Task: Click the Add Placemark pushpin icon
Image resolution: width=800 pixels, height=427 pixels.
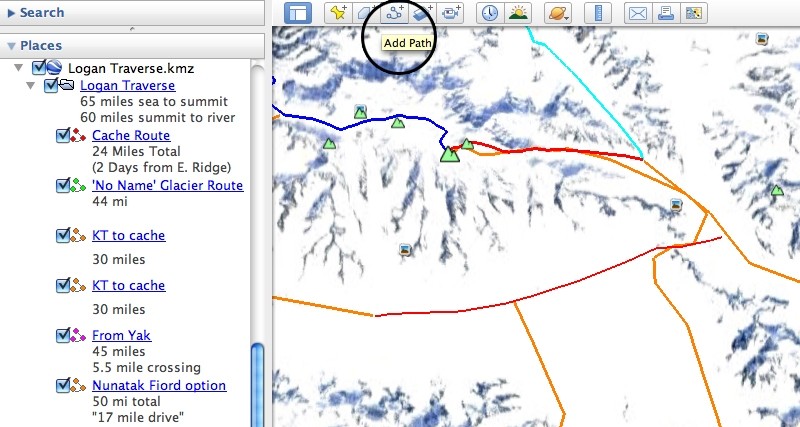Action: pos(338,13)
